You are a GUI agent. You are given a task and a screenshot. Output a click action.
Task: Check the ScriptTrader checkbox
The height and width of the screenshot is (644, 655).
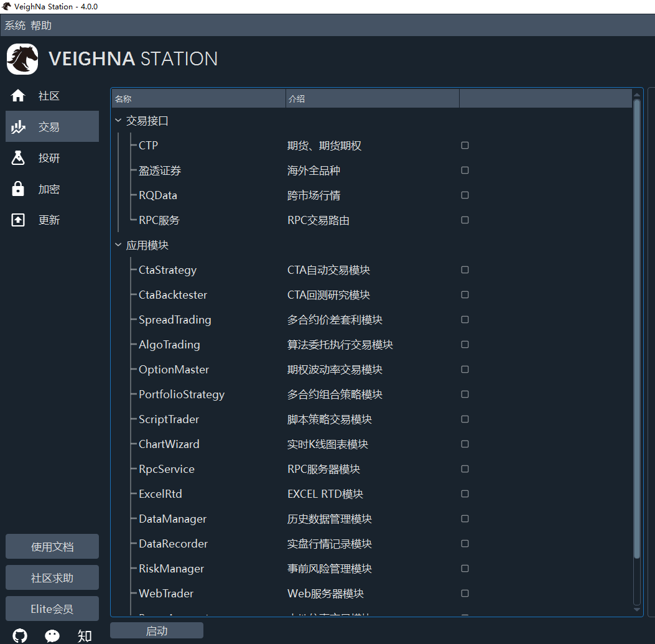click(x=465, y=419)
